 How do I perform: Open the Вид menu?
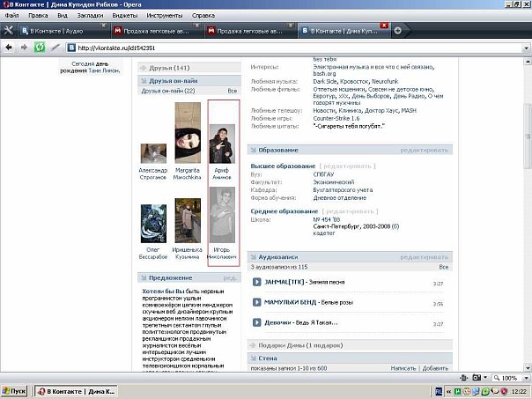[x=63, y=15]
